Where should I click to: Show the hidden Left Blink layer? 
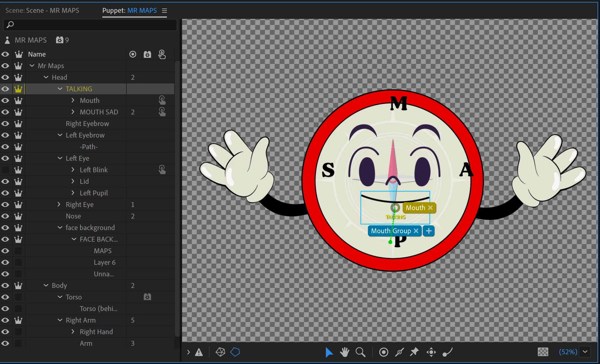[5, 170]
